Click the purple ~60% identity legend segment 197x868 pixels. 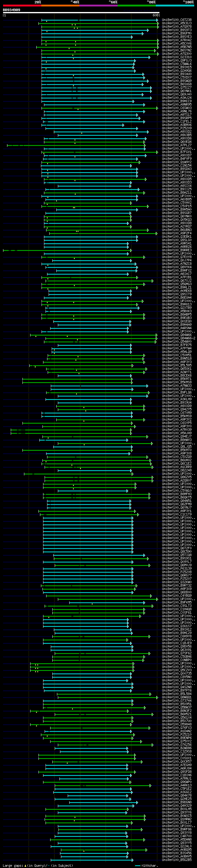pyautogui.click(x=99, y=6)
